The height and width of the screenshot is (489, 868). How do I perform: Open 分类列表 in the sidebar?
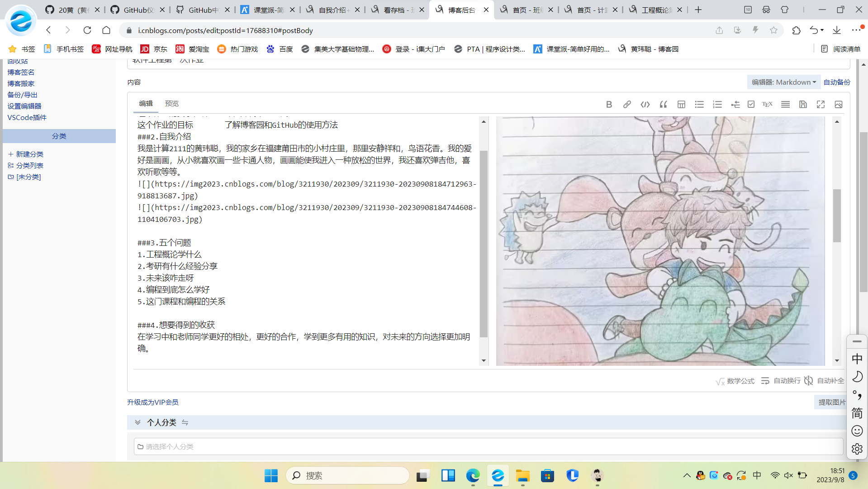pos(26,165)
